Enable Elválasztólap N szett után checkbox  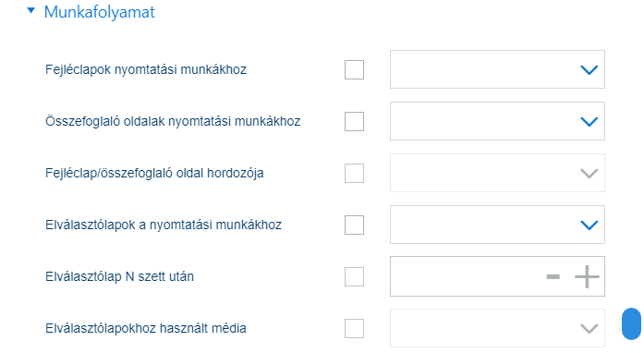[x=354, y=276]
